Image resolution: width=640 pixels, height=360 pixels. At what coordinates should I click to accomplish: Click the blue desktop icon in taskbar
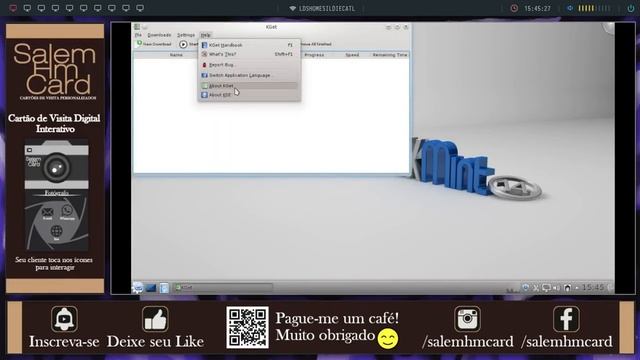pyautogui.click(x=151, y=288)
